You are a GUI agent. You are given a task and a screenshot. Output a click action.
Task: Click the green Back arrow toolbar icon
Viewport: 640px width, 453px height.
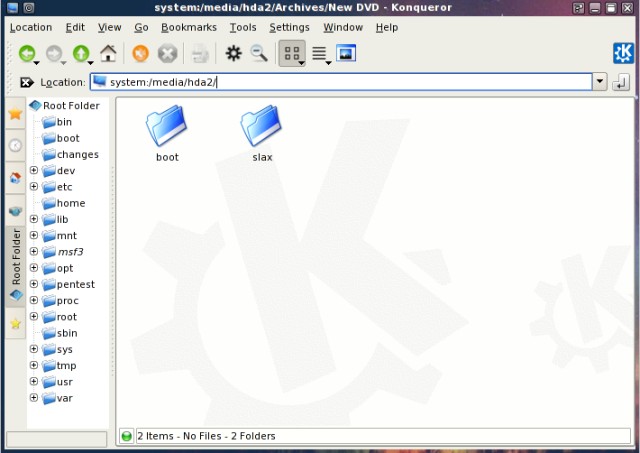tap(27, 53)
